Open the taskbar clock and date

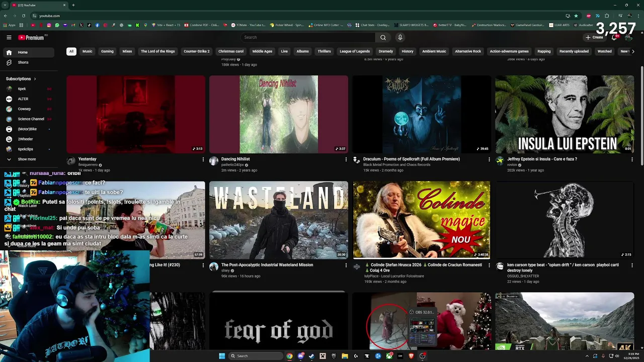pos(631,356)
